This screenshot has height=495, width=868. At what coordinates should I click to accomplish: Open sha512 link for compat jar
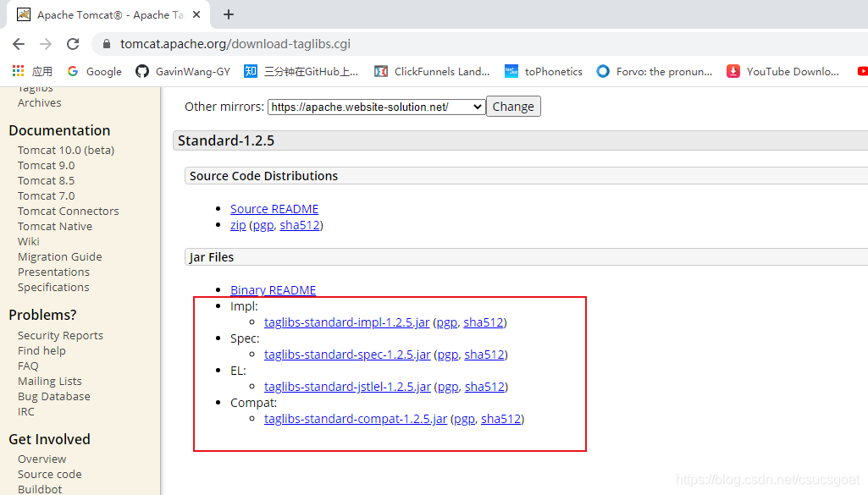pyautogui.click(x=501, y=419)
